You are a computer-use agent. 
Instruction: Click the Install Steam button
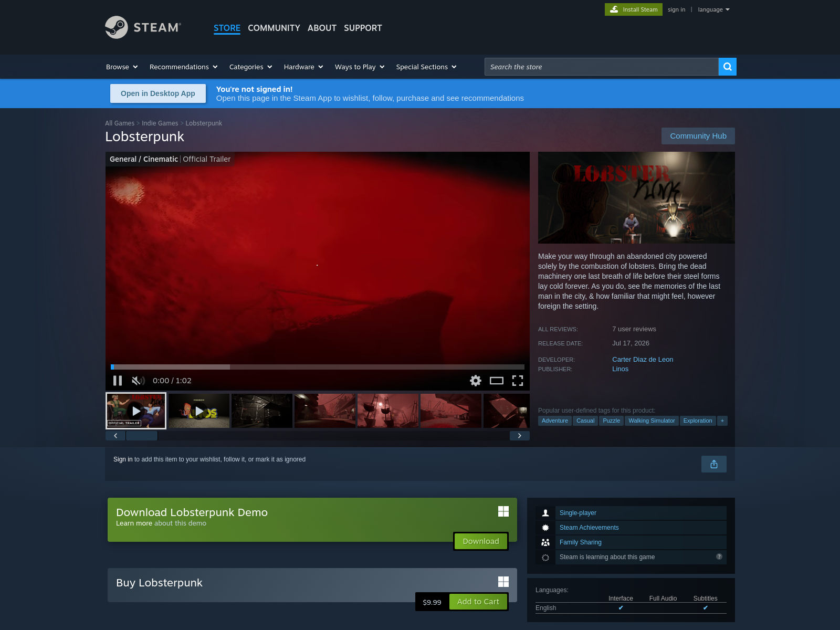[x=634, y=9]
